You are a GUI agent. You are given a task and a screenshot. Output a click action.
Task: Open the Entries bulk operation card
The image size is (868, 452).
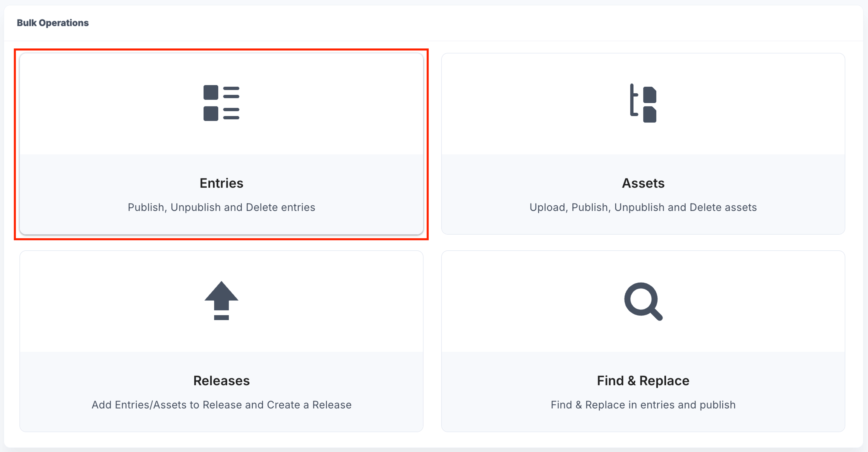tap(221, 144)
